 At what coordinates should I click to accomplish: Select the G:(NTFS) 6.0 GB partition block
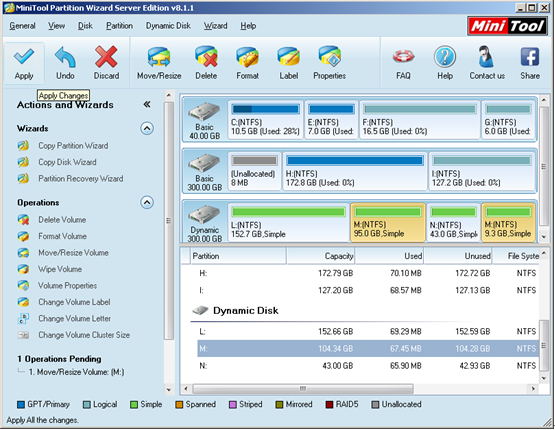tap(508, 120)
